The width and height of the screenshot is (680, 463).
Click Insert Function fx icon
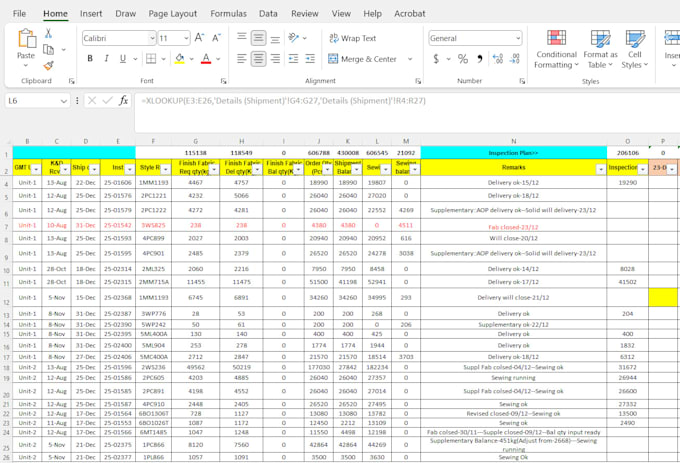pyautogui.click(x=124, y=101)
